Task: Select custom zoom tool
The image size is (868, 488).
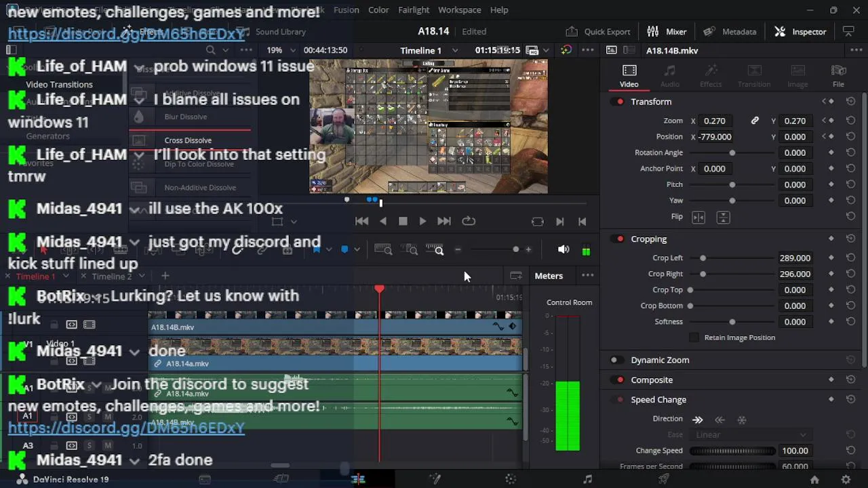Action: [x=435, y=250]
